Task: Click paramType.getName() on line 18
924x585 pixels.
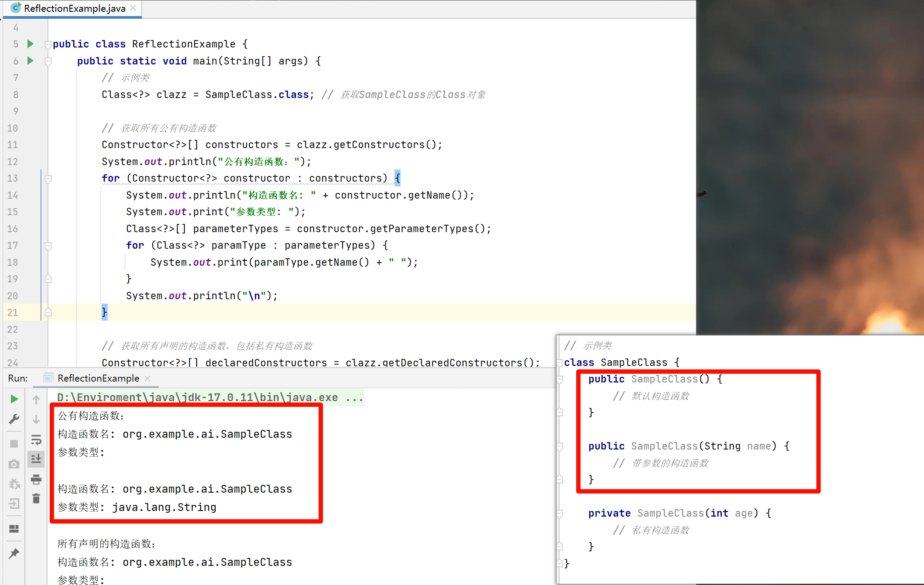Action: [312, 262]
